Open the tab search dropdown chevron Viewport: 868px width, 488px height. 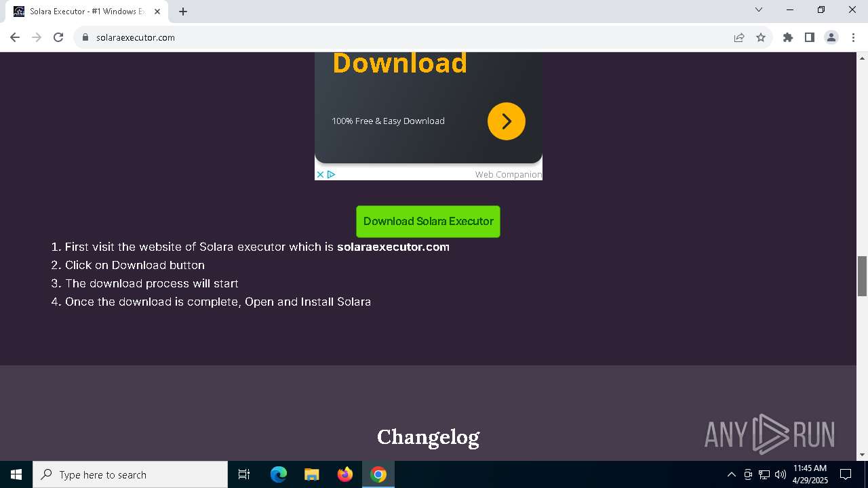tap(759, 9)
